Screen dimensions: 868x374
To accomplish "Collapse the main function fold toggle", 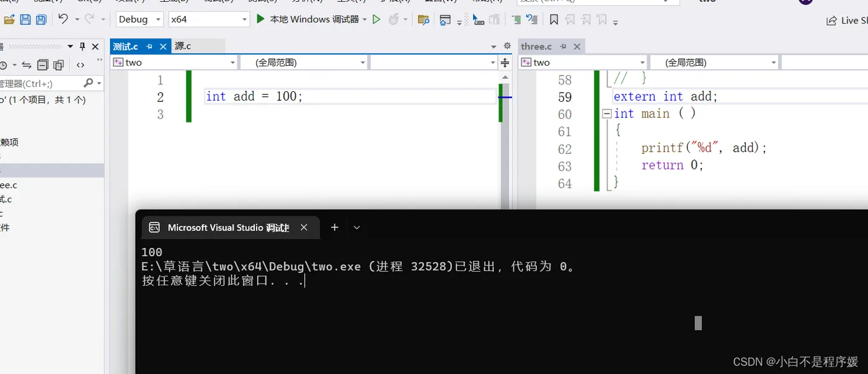I will 606,114.
